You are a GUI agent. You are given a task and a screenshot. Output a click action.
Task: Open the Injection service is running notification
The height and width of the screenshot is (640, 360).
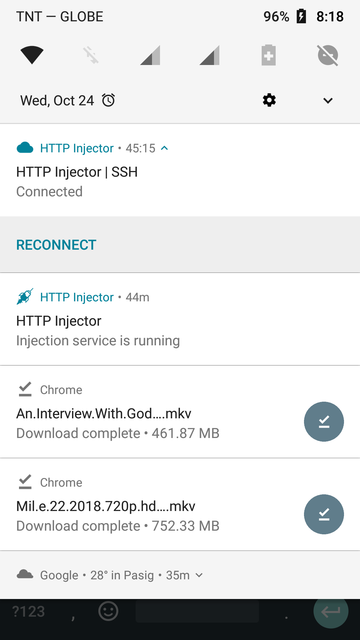tap(180, 319)
